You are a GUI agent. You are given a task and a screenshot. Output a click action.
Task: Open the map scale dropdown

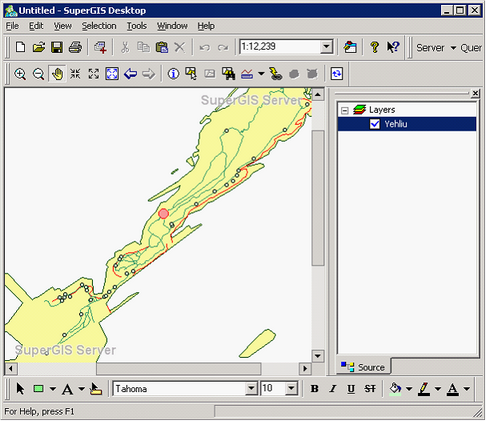point(327,47)
